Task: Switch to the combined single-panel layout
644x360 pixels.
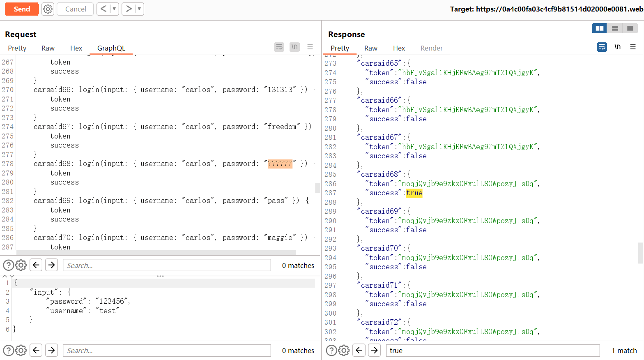Action: tap(630, 28)
